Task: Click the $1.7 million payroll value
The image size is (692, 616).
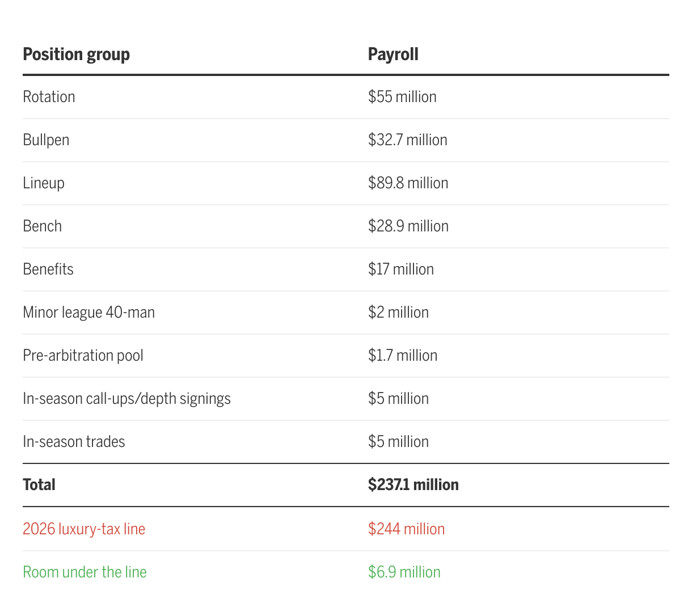Action: point(402,356)
